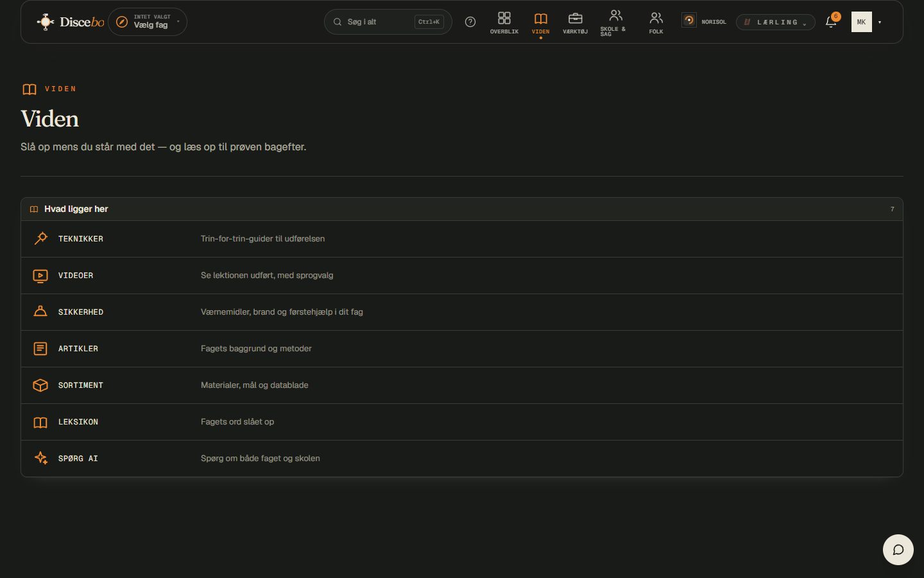The width and height of the screenshot is (924, 578).
Task: Open the Vælg fag subject selector
Action: 148,22
